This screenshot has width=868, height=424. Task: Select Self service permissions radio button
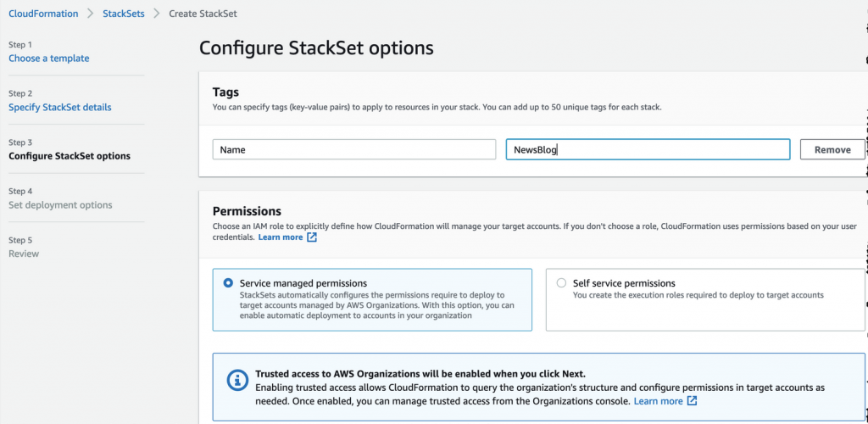pyautogui.click(x=561, y=283)
